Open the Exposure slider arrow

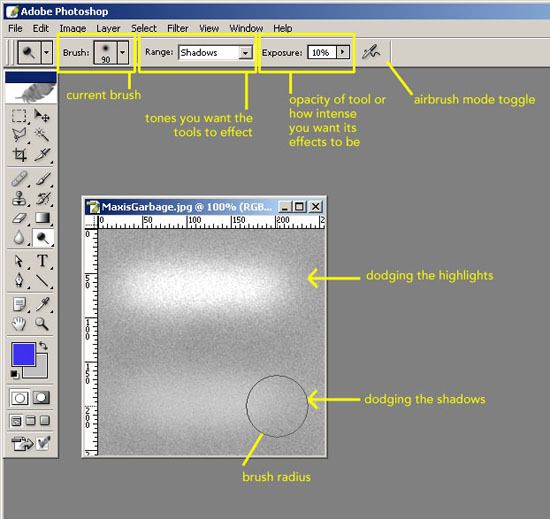[x=343, y=52]
